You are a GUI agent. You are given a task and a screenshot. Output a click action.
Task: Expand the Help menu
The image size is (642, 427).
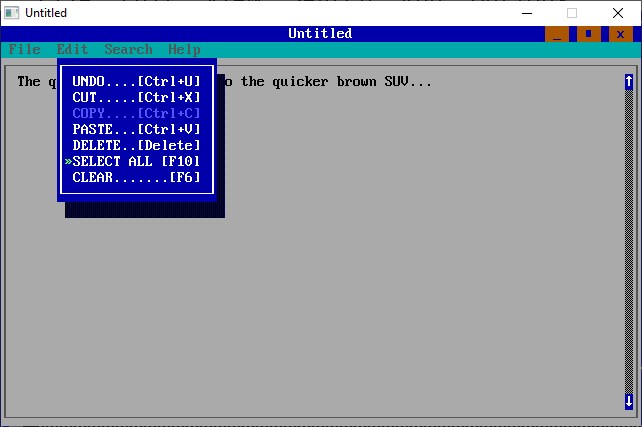click(184, 49)
